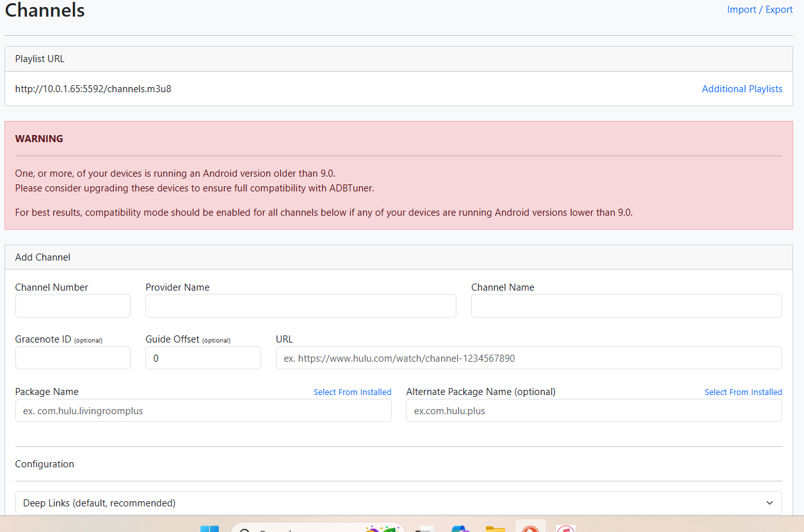
Task: Launch the Copilot icon in taskbar
Action: pos(460,528)
